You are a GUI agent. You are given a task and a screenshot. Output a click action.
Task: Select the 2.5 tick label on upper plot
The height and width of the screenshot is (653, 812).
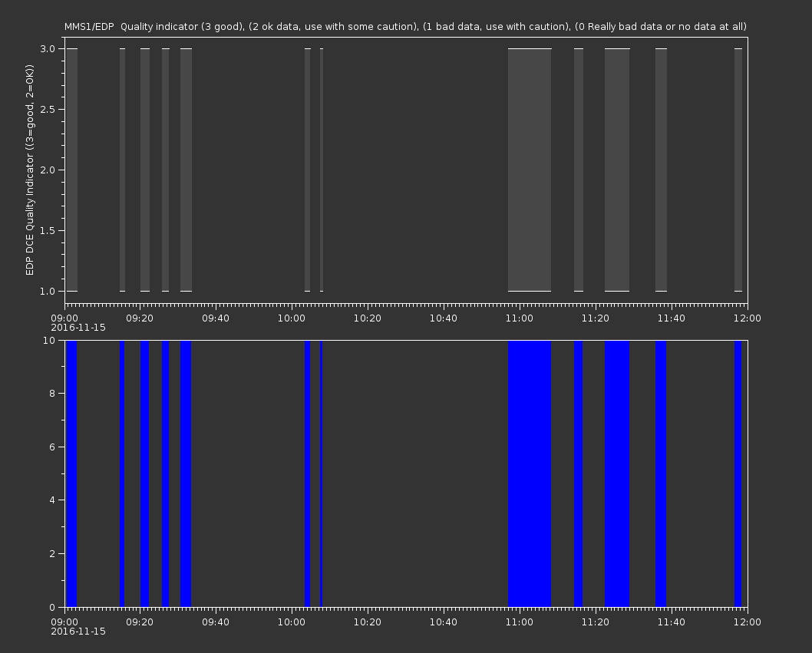(48, 109)
